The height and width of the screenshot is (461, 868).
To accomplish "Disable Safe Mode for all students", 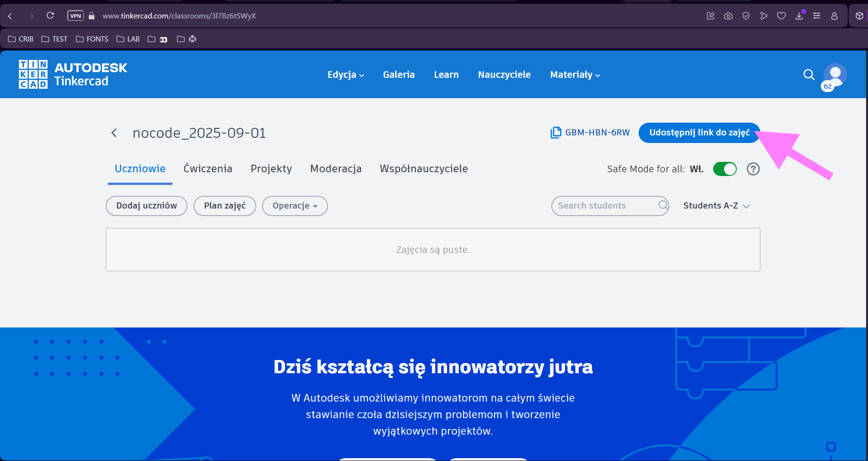I will tap(725, 169).
